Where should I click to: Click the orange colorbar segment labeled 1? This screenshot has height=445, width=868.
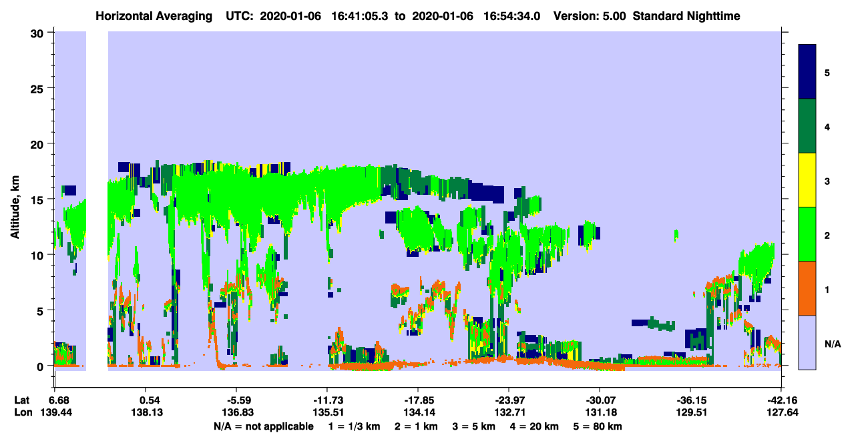point(807,288)
